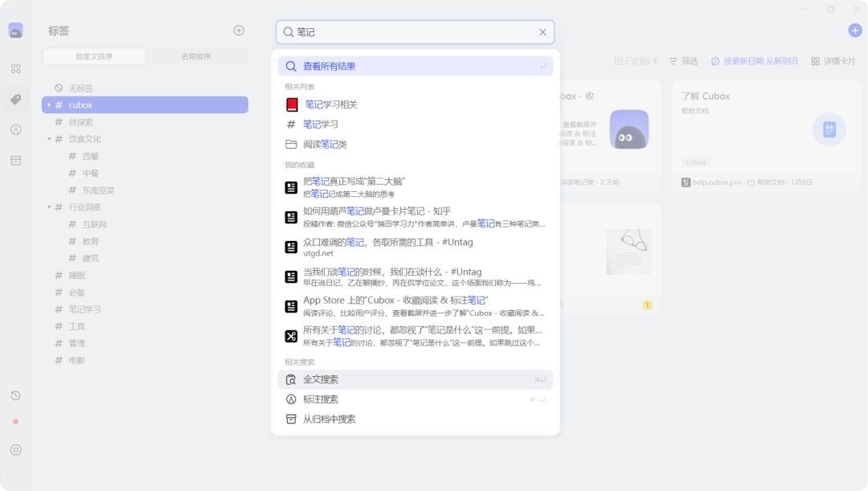Click the blue plus button at top right
This screenshot has width=868, height=491.
click(x=854, y=30)
